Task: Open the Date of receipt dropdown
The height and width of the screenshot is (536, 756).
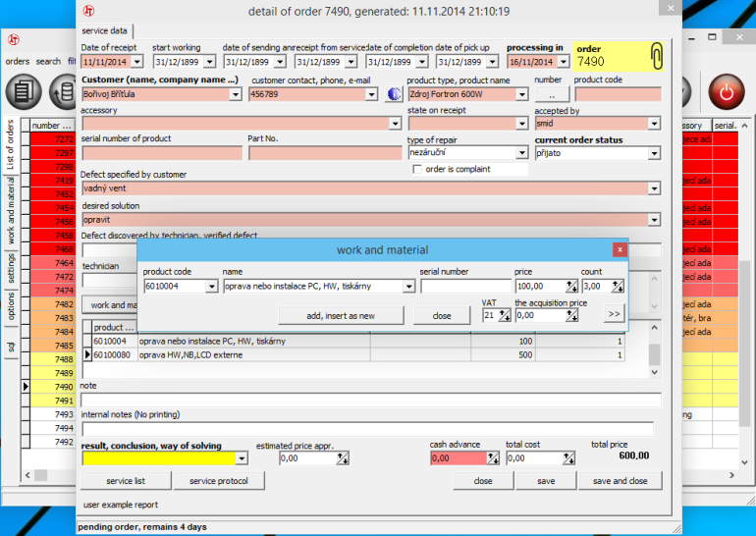Action: [x=137, y=62]
